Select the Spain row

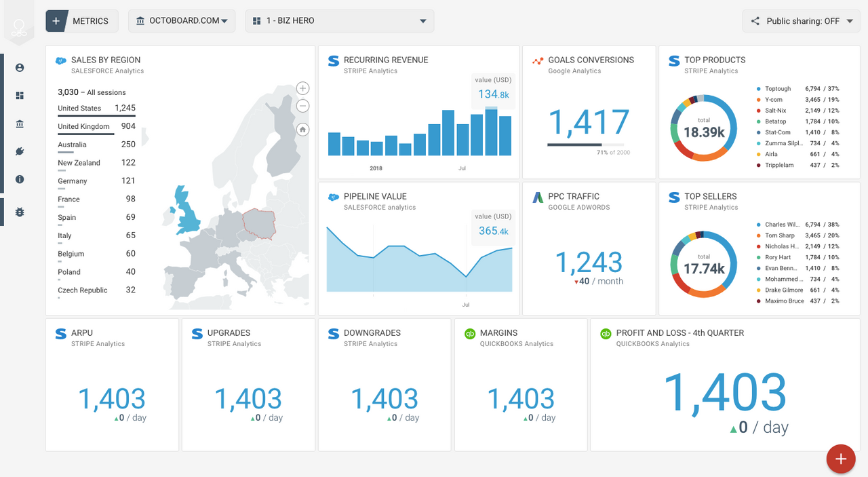click(96, 218)
